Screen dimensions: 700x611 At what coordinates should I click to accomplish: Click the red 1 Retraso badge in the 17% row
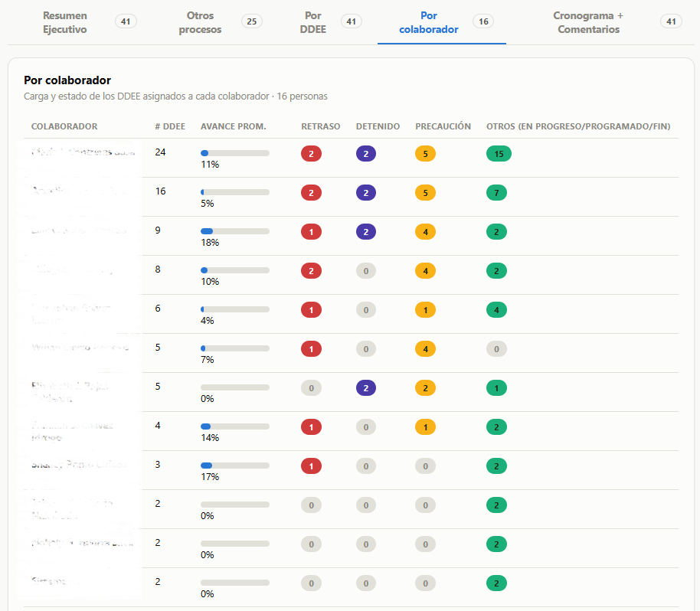(311, 466)
